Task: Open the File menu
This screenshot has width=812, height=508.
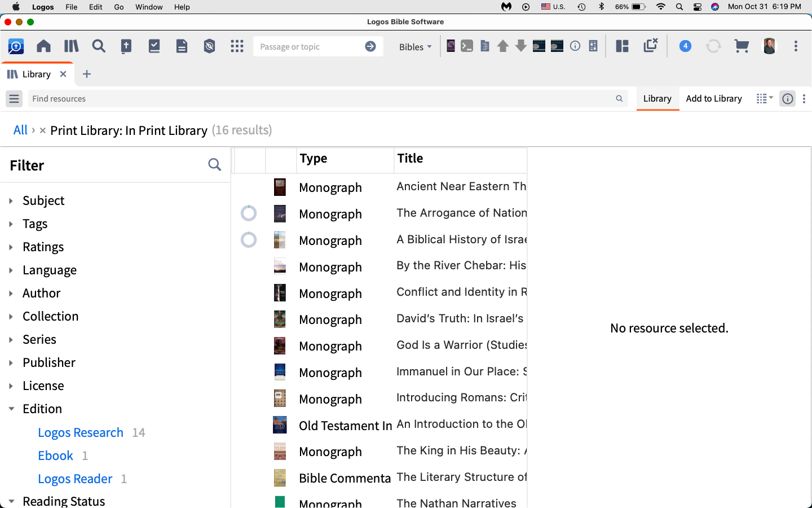Action: click(72, 7)
